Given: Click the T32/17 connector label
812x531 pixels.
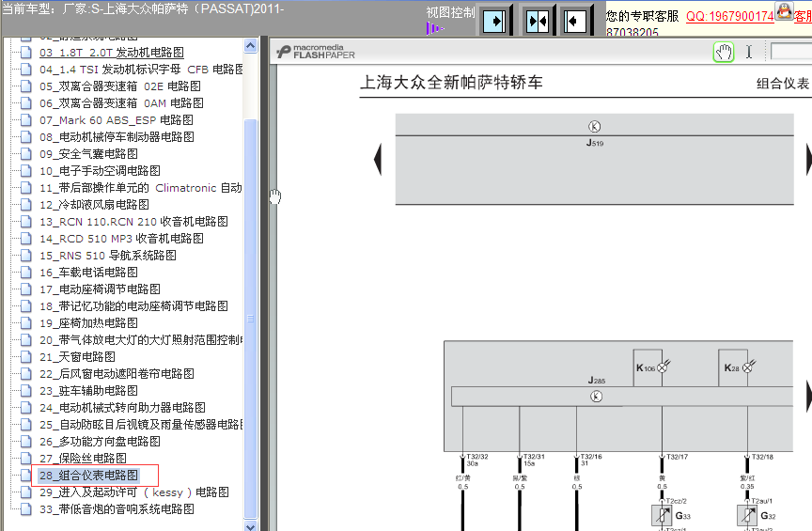Looking at the screenshot, I should coord(677,457).
